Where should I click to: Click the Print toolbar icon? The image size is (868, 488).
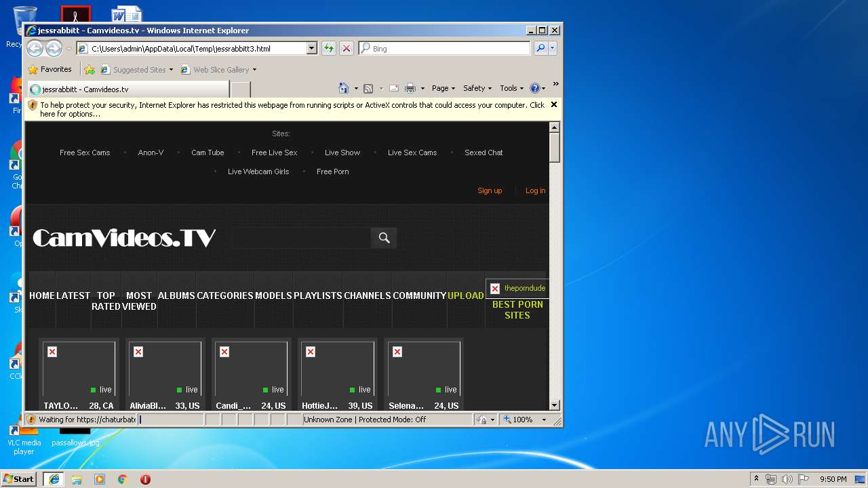point(410,88)
